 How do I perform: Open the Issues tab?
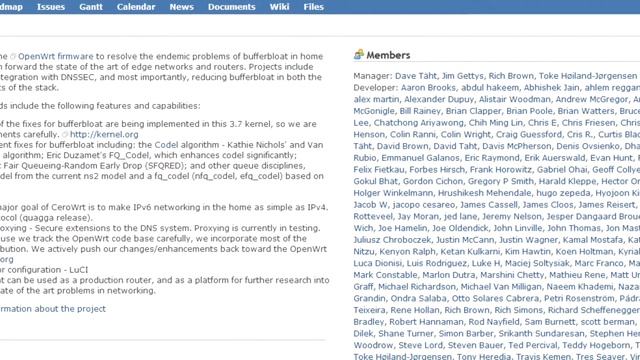pos(51,7)
